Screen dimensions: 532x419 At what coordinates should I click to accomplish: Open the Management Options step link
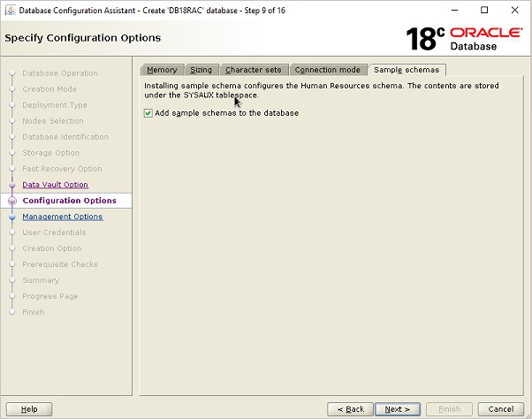pos(63,217)
